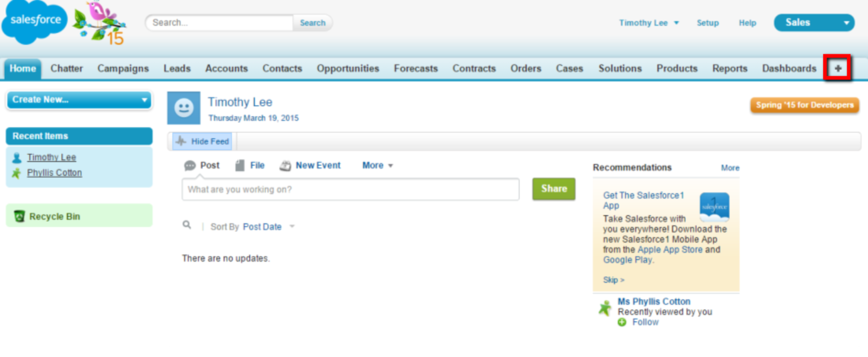Open the Chatter tab

(x=66, y=69)
